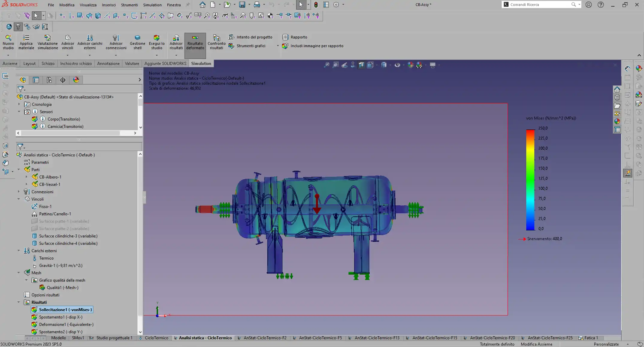Generate a Rapporto report

pyautogui.click(x=295, y=37)
